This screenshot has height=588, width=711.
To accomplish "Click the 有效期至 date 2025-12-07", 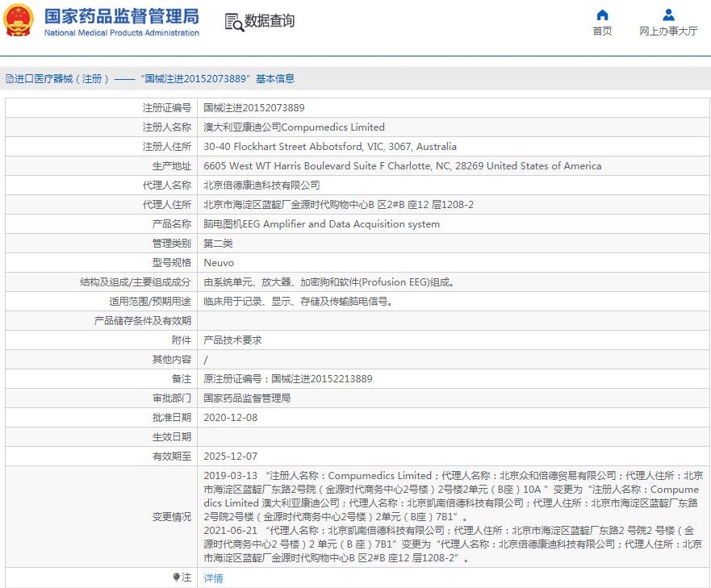I will point(230,457).
